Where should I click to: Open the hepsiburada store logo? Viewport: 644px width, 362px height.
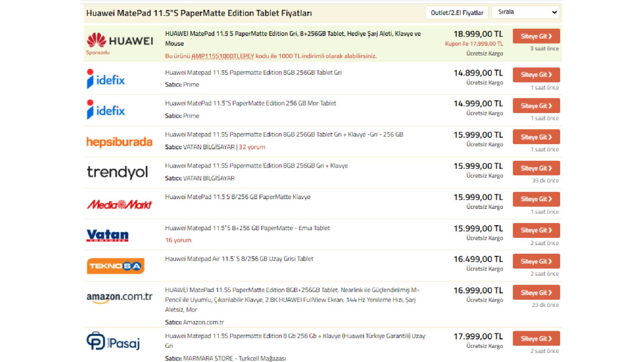(x=119, y=142)
